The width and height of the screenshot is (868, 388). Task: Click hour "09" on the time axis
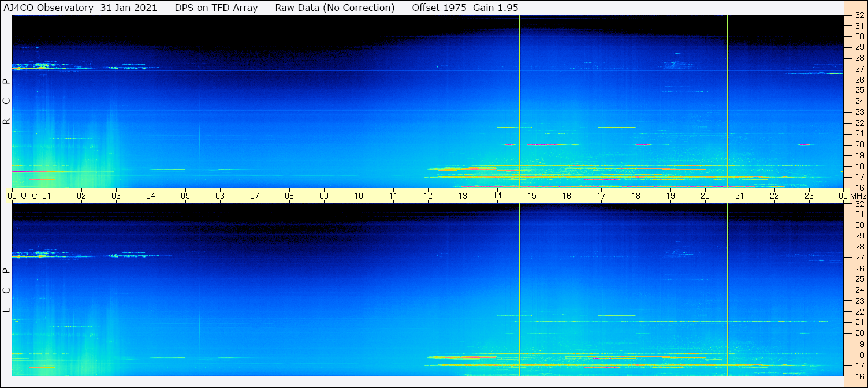click(x=324, y=196)
